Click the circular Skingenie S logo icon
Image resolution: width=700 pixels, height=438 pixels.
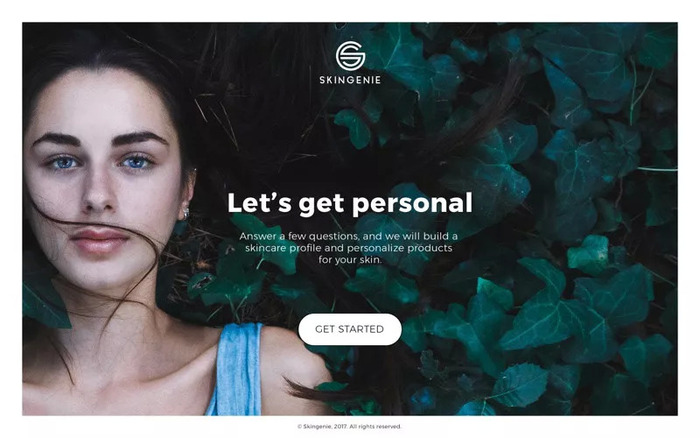(x=350, y=55)
